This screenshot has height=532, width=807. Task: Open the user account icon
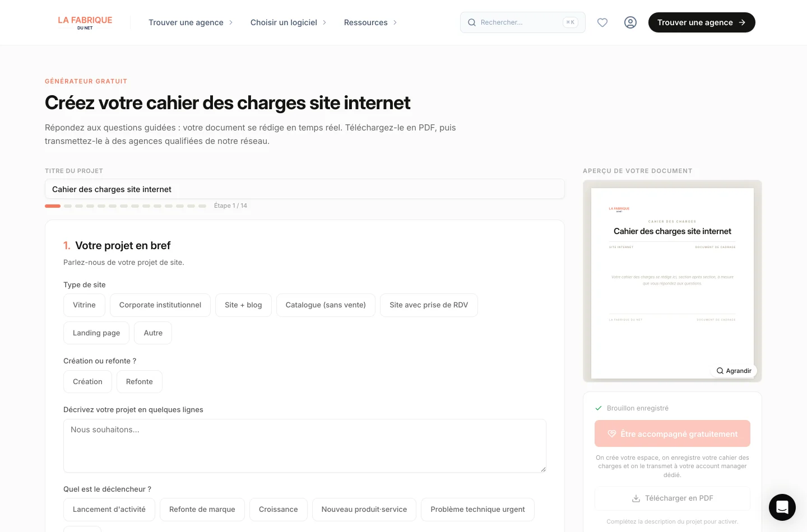(630, 22)
